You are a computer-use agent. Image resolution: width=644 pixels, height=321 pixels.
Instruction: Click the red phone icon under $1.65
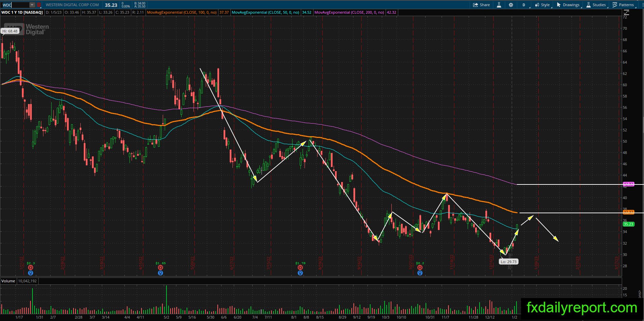[160, 268]
